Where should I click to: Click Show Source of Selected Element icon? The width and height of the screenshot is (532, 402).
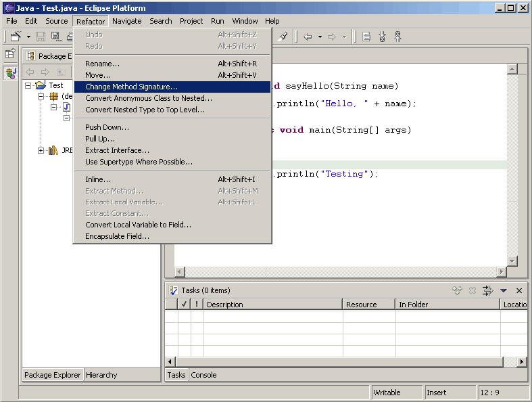(366, 37)
